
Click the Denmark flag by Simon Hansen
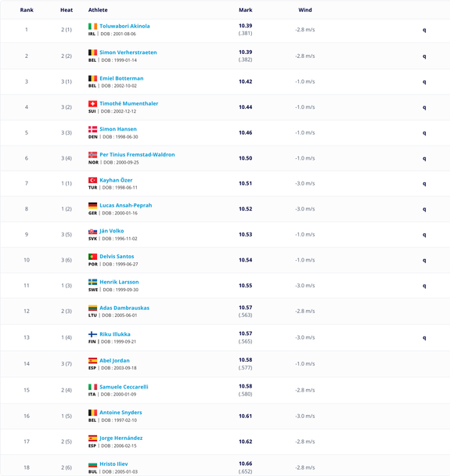tap(92, 129)
